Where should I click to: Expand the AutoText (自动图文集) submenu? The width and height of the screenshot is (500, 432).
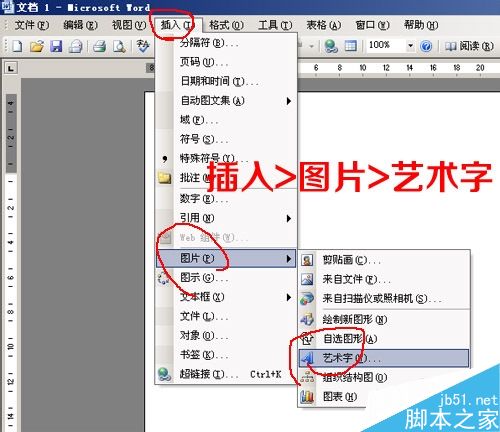(x=226, y=101)
